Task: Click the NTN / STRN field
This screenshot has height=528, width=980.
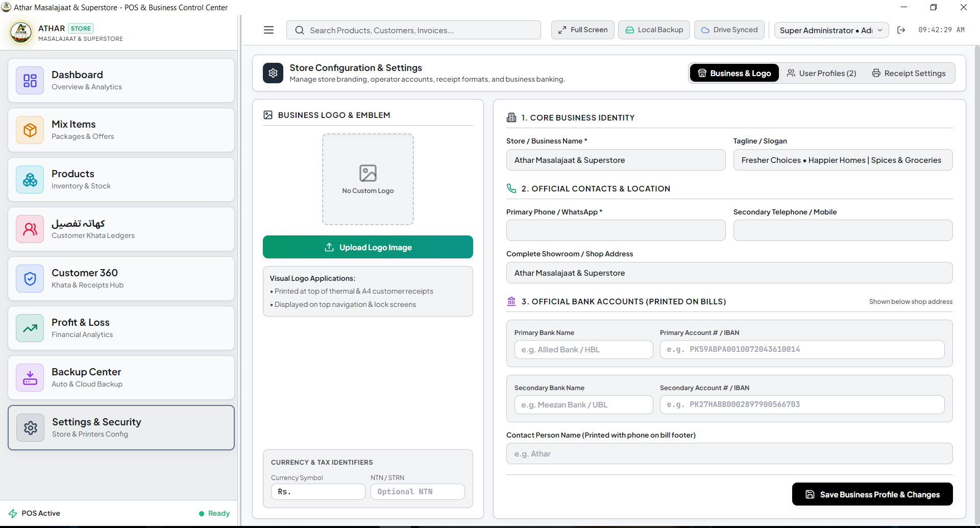Action: 418,492
